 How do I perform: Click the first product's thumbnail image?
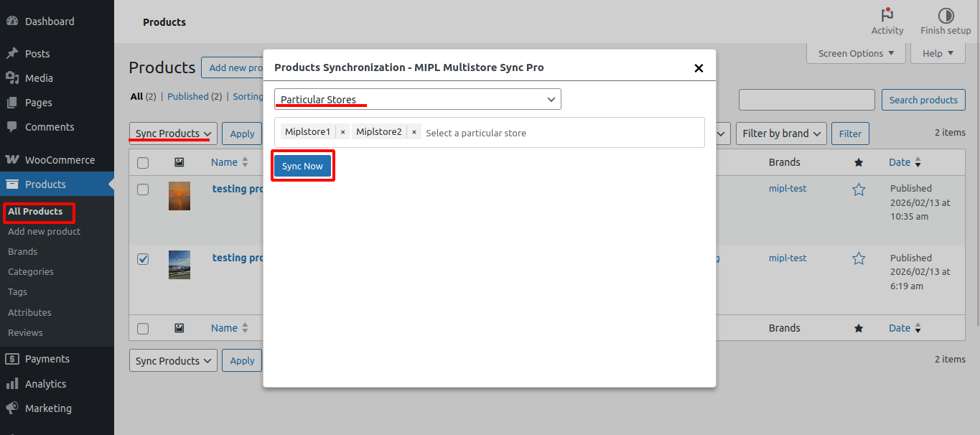pyautogui.click(x=179, y=196)
